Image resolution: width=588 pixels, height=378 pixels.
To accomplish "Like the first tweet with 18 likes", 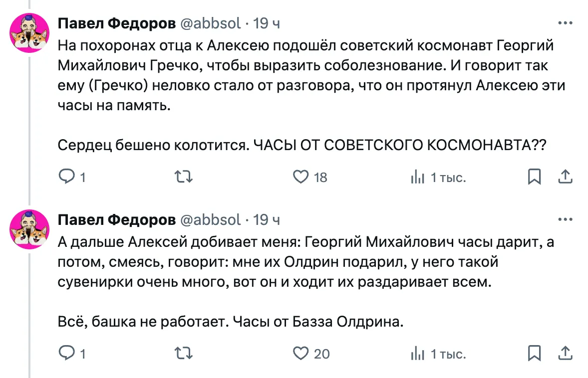I will click(x=300, y=177).
